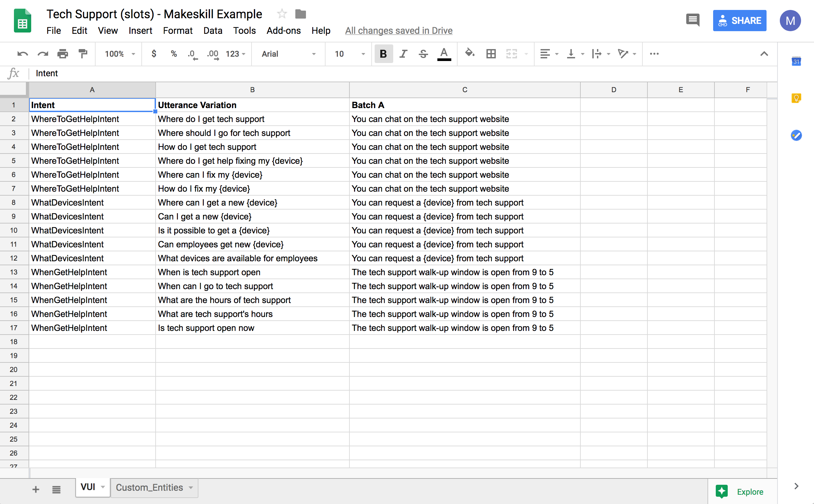
Task: Open Tasks in the side panel
Action: pos(796,135)
